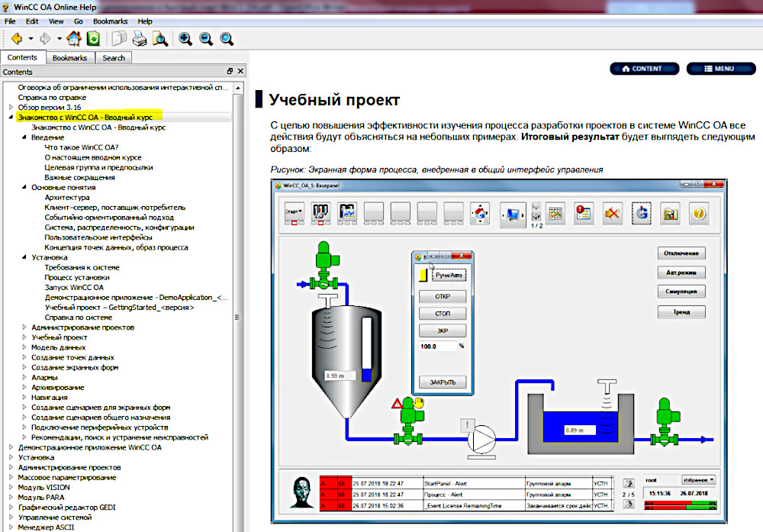Switch to the Search tab
This screenshot has height=532, width=763.
[114, 58]
